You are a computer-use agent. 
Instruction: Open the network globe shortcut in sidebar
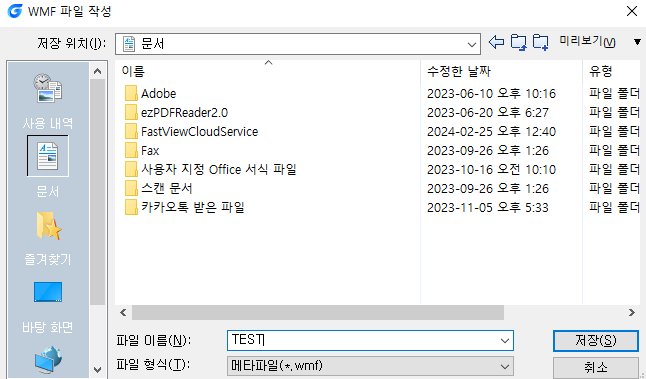tap(48, 360)
